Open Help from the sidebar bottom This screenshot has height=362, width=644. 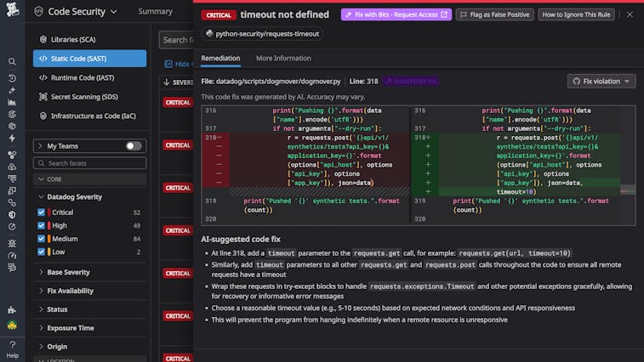click(x=12, y=348)
